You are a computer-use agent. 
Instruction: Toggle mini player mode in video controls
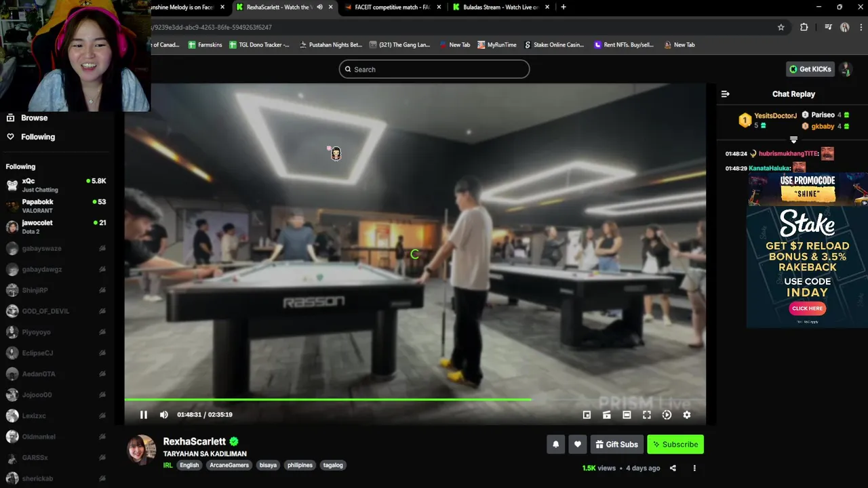pos(587,415)
